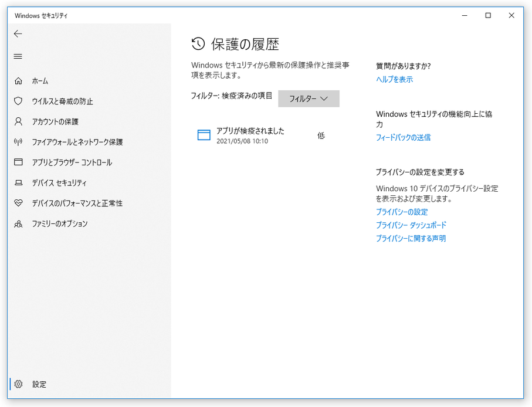532x407 pixels.
Task: Click the プライバシーに関する声明 link
Action: (x=411, y=239)
